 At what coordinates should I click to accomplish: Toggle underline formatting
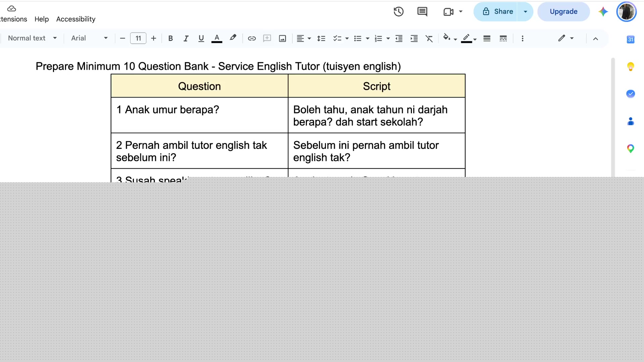click(201, 39)
